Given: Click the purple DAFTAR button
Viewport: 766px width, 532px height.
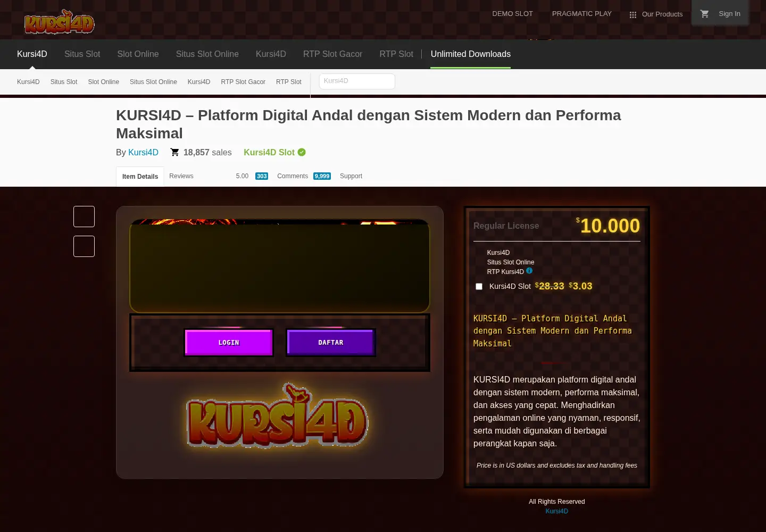Looking at the screenshot, I should click(331, 343).
